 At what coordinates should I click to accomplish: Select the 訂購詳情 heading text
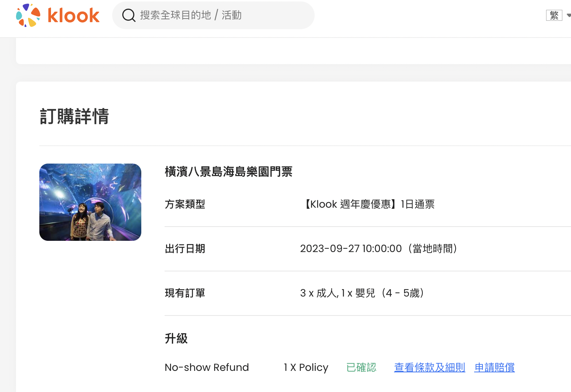74,116
